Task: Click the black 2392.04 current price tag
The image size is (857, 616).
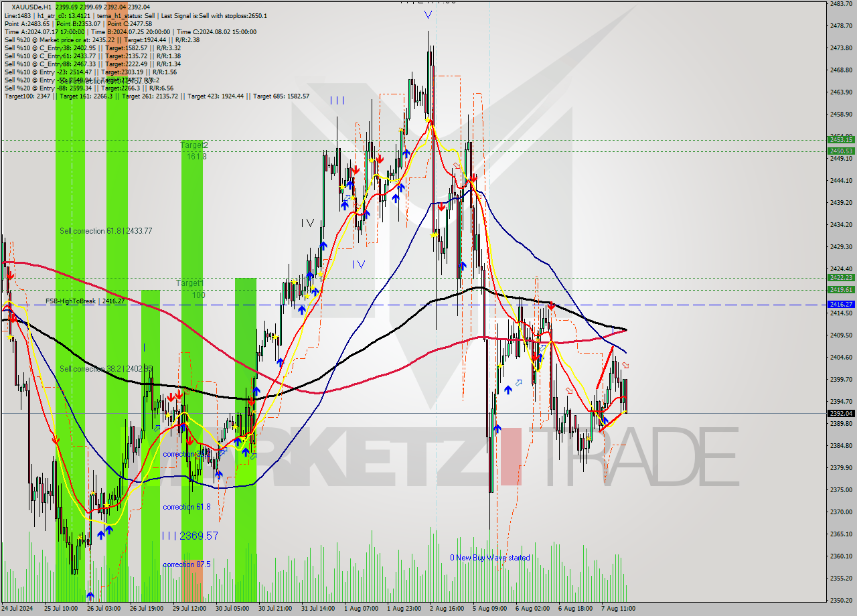Action: point(841,413)
